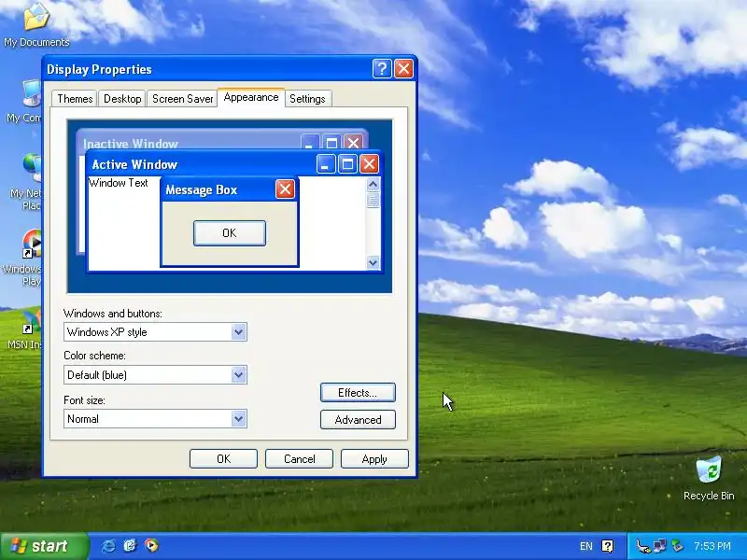The image size is (747, 560).
Task: Click the Active Window preview close icon
Action: tap(369, 164)
